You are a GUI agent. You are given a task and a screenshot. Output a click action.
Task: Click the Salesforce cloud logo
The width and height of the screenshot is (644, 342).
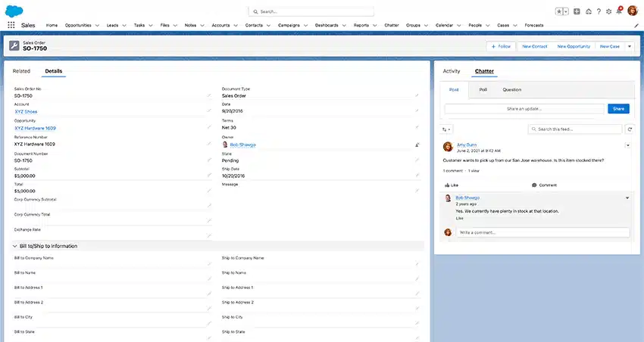(14, 11)
